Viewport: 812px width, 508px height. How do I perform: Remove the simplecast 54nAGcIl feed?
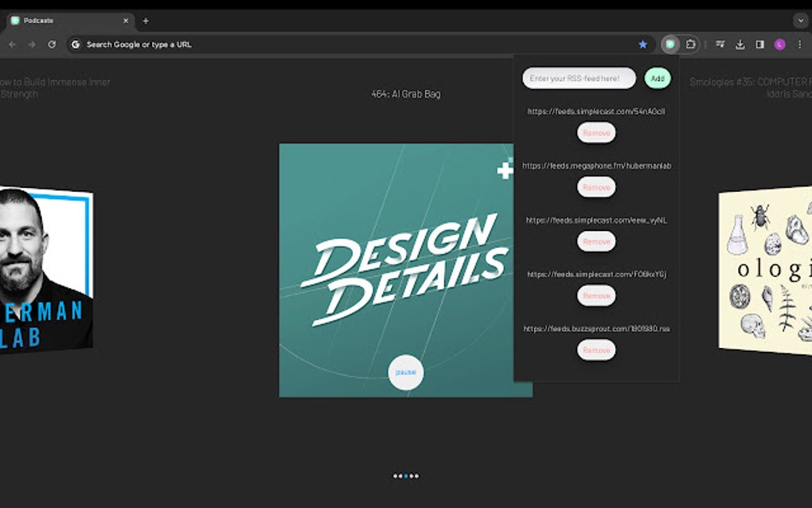click(x=596, y=133)
